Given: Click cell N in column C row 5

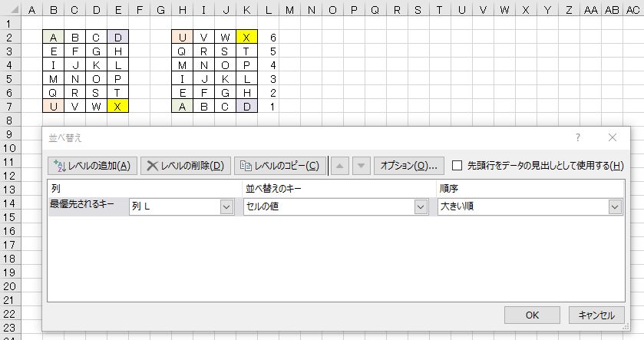Looking at the screenshot, I should tap(74, 79).
